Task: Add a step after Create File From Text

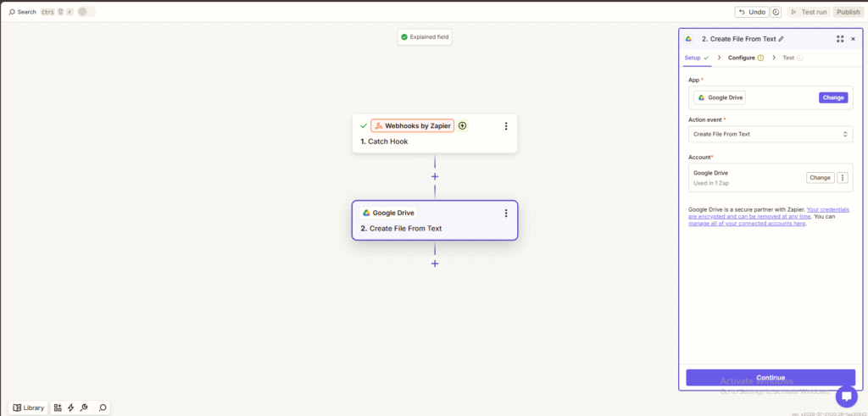Action: pos(435,263)
